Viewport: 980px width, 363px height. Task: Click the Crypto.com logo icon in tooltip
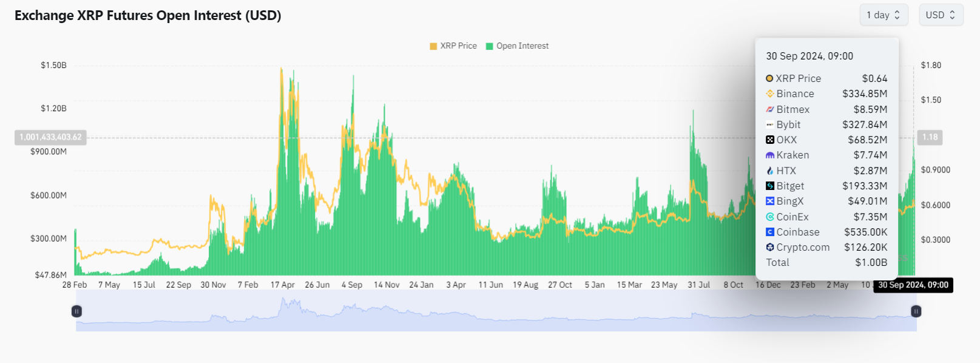click(770, 247)
